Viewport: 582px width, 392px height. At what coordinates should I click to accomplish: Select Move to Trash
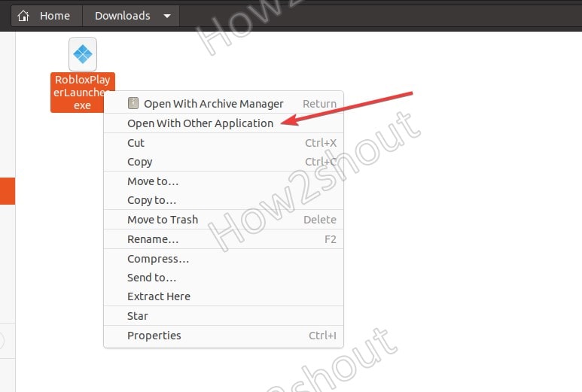[x=224, y=220]
